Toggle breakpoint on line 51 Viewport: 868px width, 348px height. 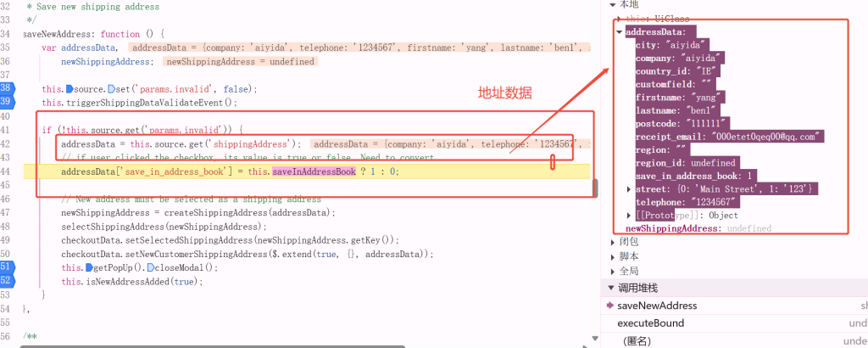point(6,267)
